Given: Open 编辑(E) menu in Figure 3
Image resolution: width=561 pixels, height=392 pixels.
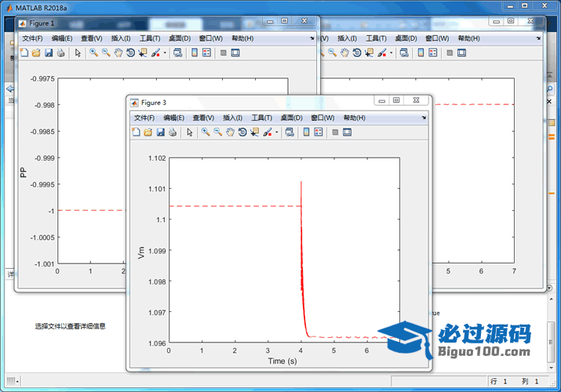Looking at the screenshot, I should [x=174, y=118].
